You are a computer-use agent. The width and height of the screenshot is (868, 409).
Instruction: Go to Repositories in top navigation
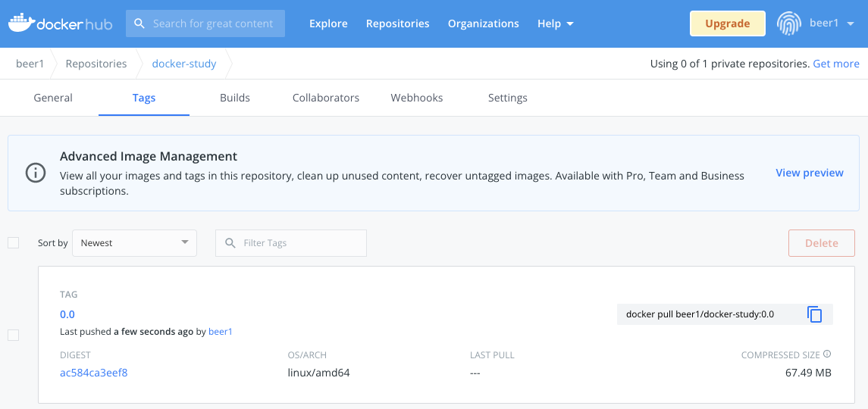click(x=397, y=23)
